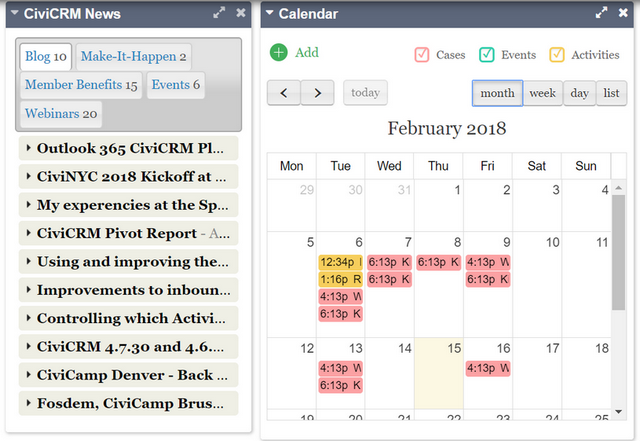
Task: Click the calendar vertical scrollbar thumb
Action: click(619, 252)
